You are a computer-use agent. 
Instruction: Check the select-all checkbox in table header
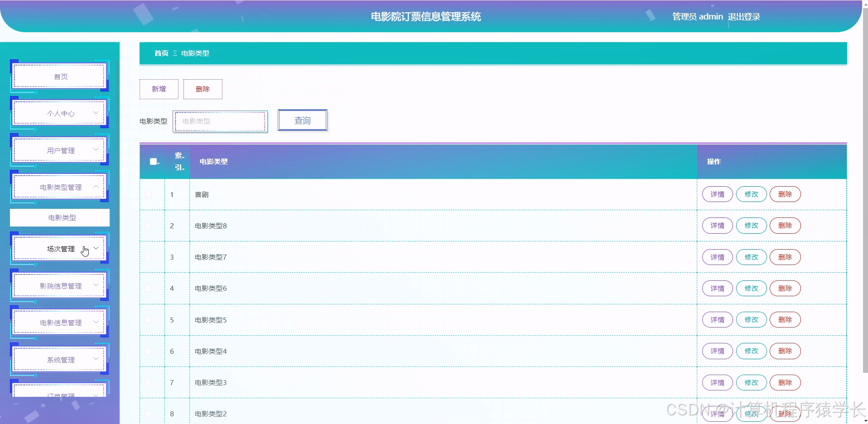pyautogui.click(x=153, y=161)
